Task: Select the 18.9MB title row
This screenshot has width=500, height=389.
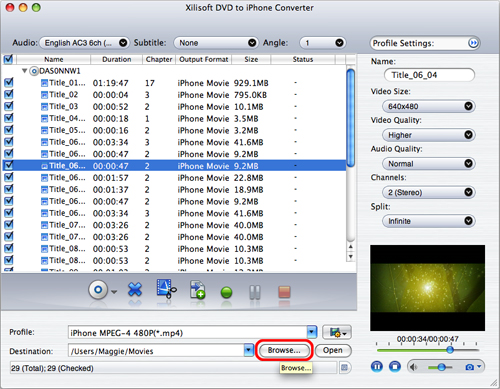Action: [x=174, y=189]
